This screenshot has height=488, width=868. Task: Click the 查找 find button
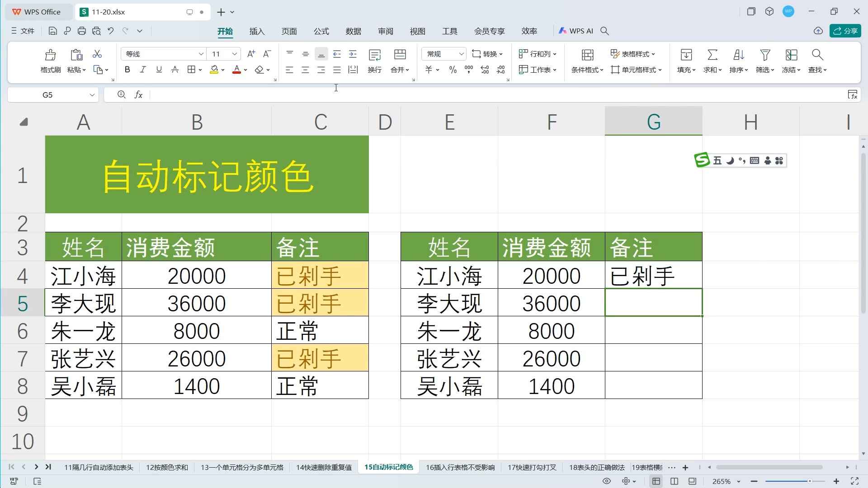pos(817,61)
